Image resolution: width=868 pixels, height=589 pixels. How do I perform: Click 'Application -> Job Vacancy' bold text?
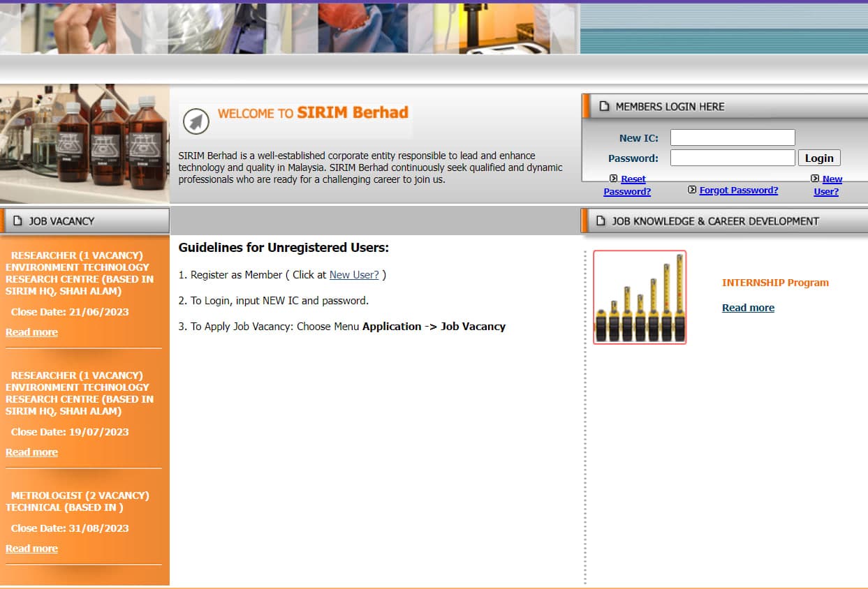click(x=434, y=327)
